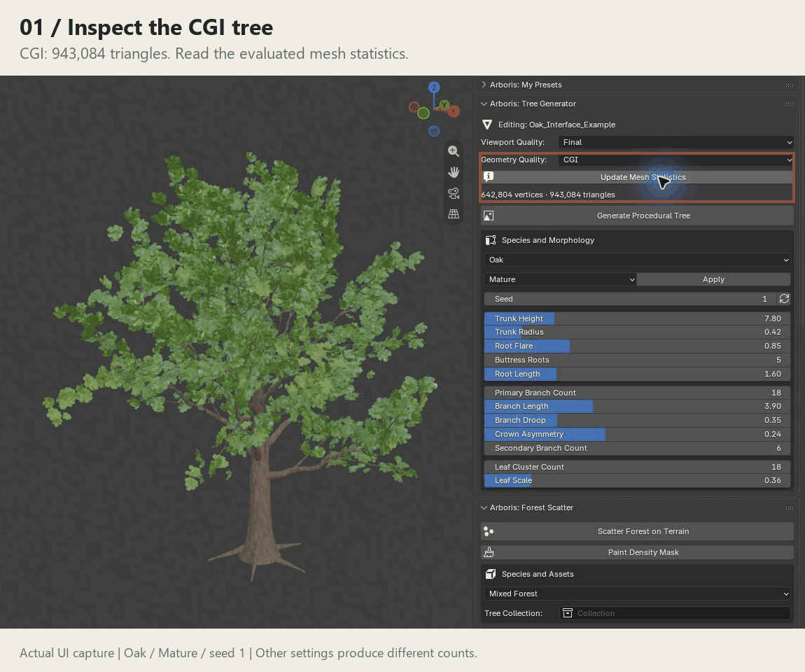
Task: Click the Editing object triangle icon
Action: tap(487, 125)
